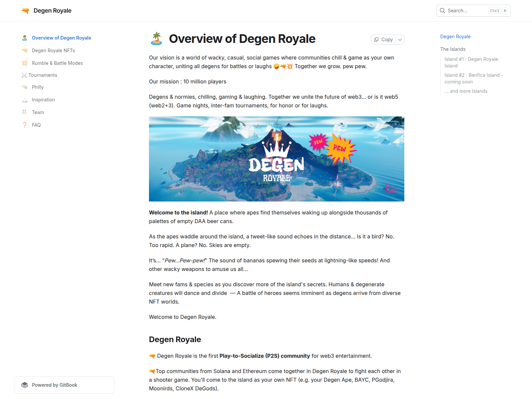Go to Rumble & Battle Modes page
Viewport: 532px width, 399px height.
(57, 63)
